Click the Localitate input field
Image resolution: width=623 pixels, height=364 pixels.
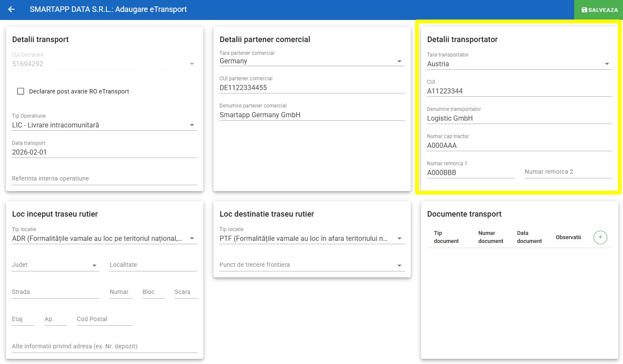[153, 265]
